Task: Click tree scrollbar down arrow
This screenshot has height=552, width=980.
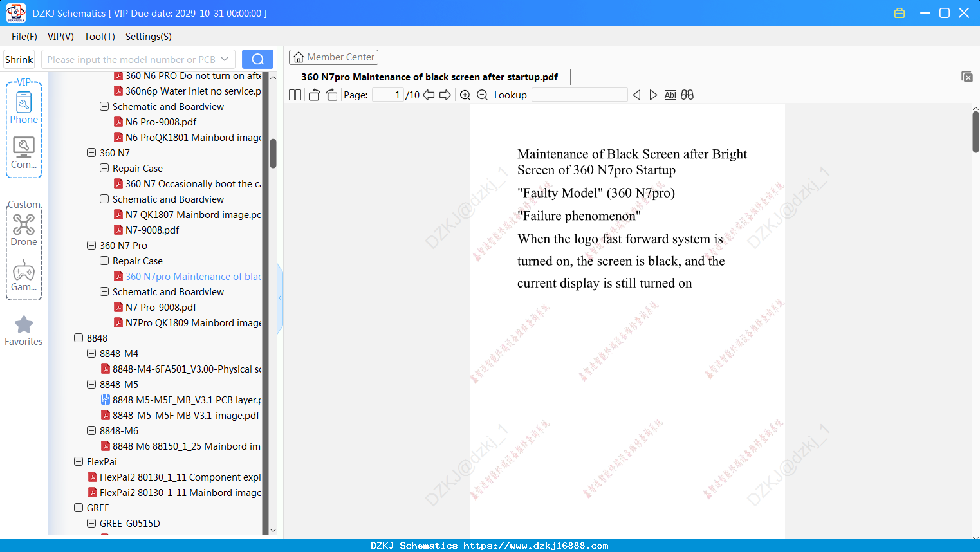Action: [x=273, y=530]
